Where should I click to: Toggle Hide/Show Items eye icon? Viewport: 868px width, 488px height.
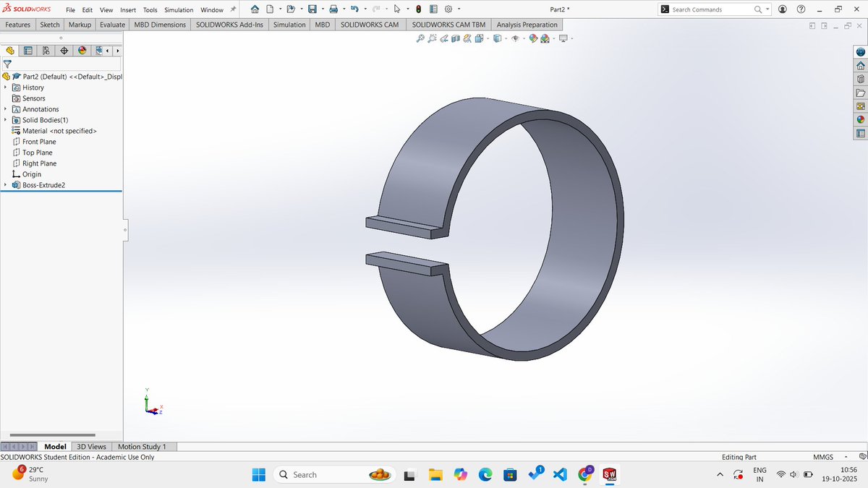[x=515, y=38]
